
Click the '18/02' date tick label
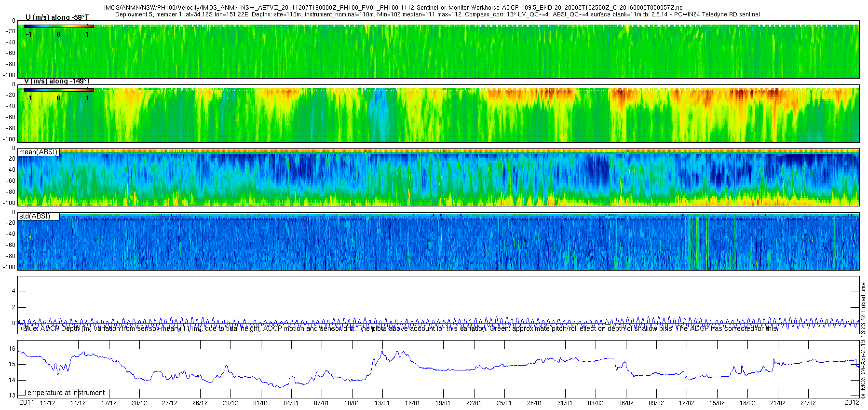point(747,403)
